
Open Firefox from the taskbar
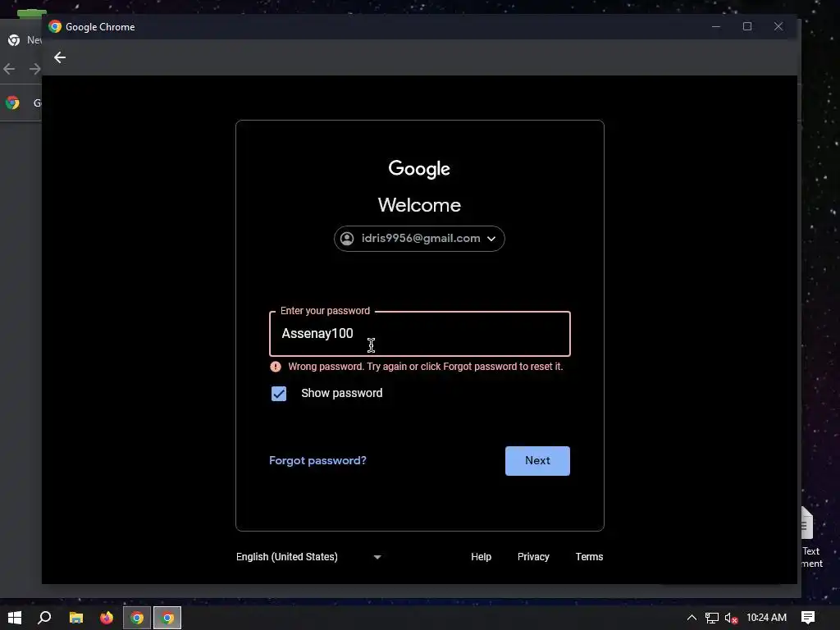(107, 618)
